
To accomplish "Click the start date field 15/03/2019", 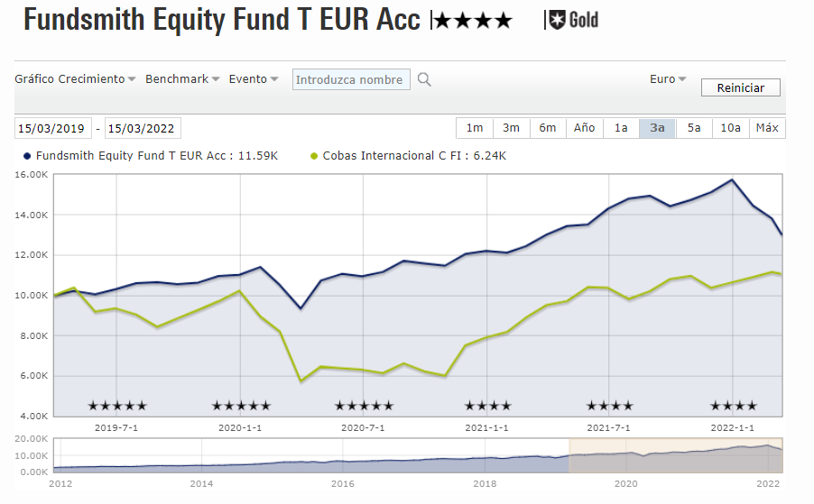I will [53, 128].
